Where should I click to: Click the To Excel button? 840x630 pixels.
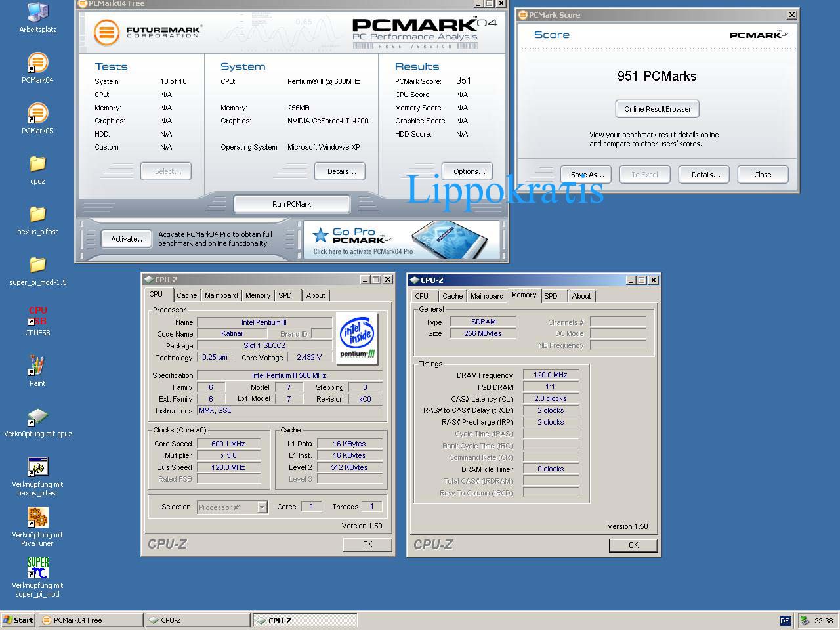644,175
